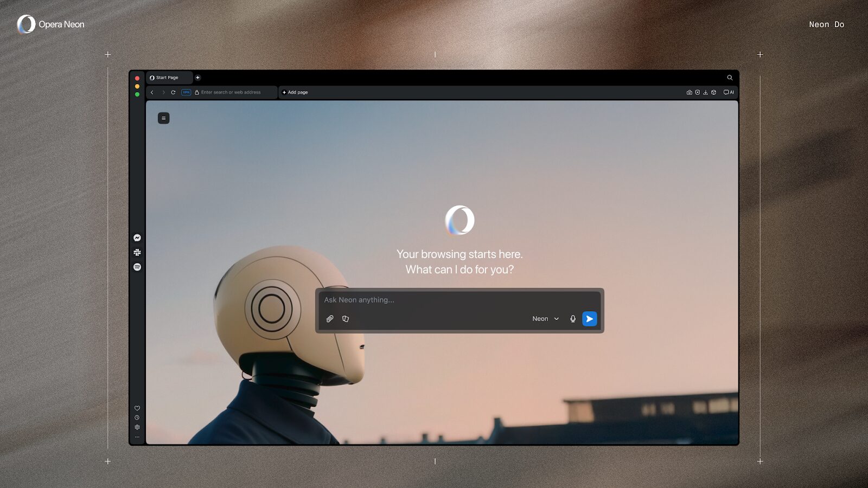Click the Add page button
The image size is (868, 488).
coord(295,93)
